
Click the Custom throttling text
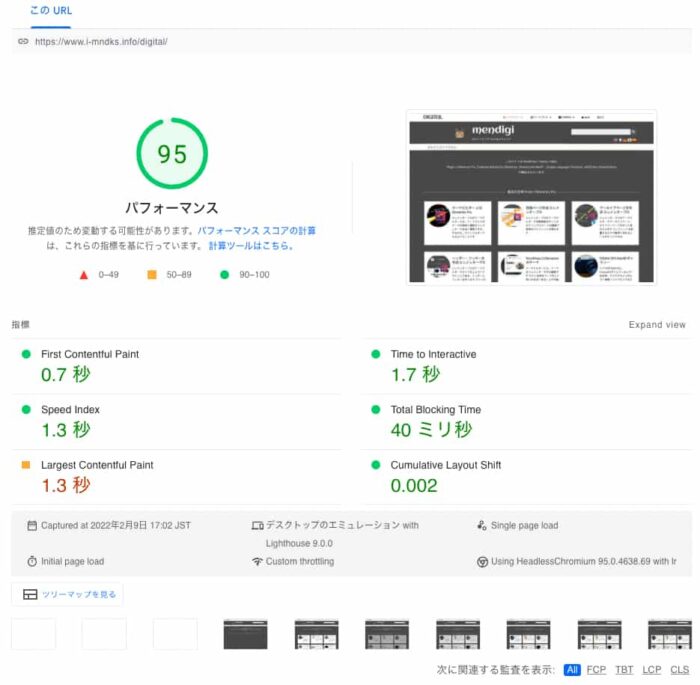pyautogui.click(x=300, y=562)
